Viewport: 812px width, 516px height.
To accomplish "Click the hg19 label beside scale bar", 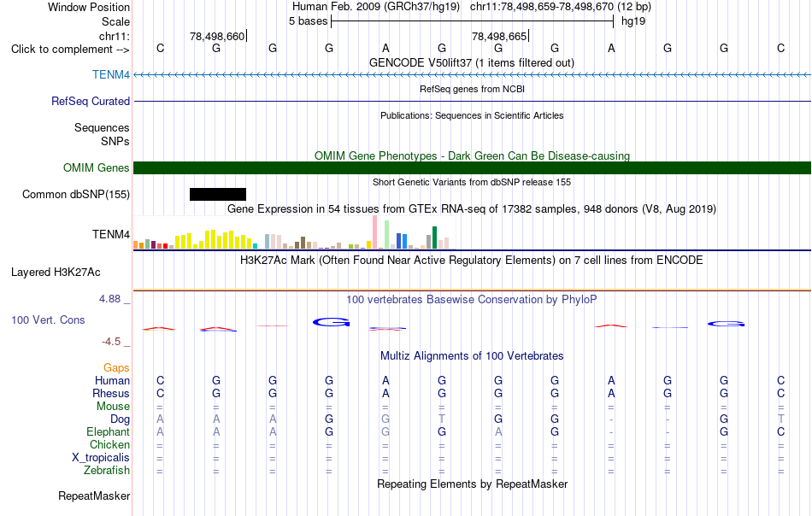I will pos(633,21).
